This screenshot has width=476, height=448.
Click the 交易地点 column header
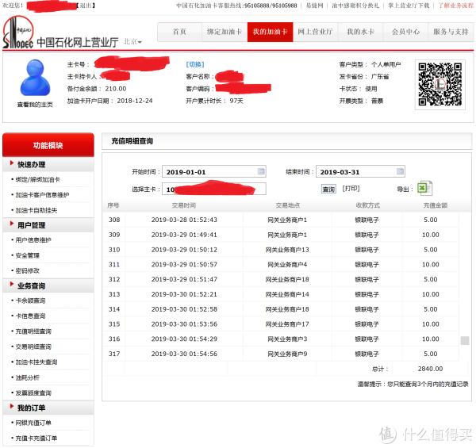click(287, 205)
